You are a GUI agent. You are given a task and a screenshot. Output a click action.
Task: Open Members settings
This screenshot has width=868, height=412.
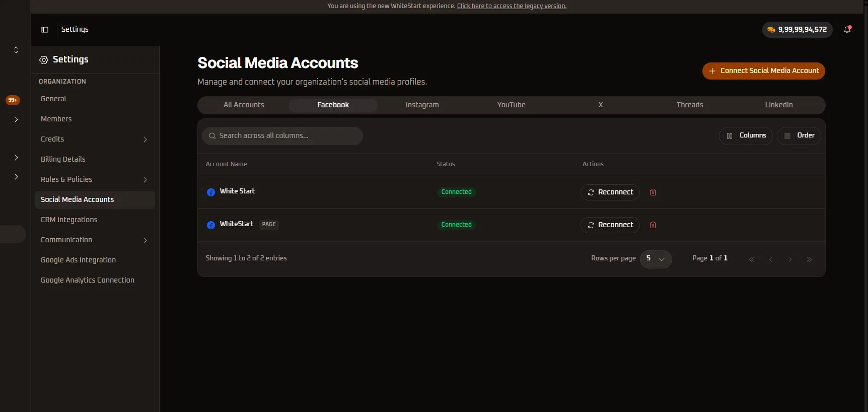pos(95,119)
